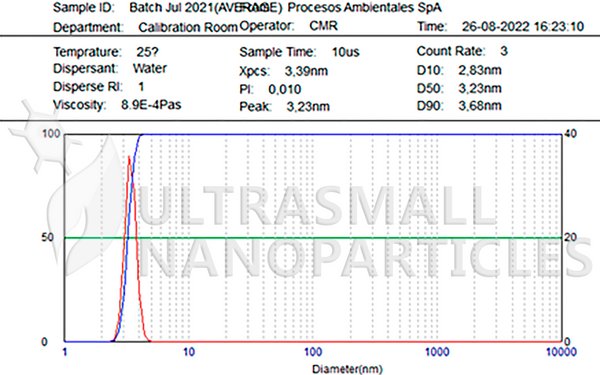The width and height of the screenshot is (600, 375).
Task: Click the D50 value '3,23nm'
Action: point(480,88)
